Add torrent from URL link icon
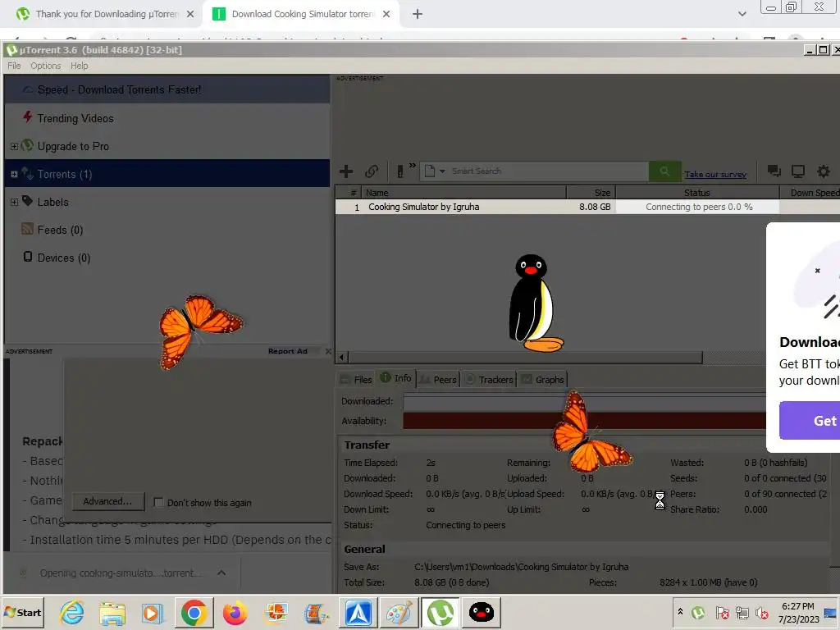This screenshot has width=840, height=630. click(372, 171)
